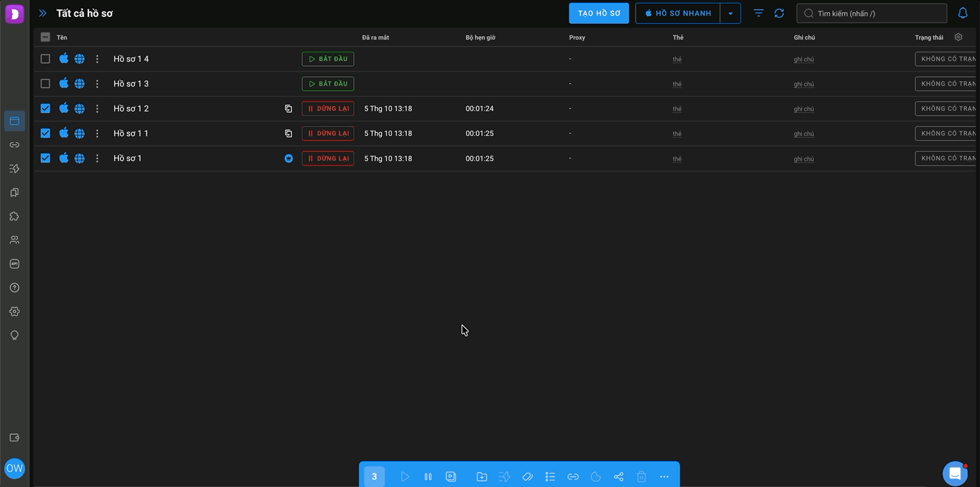Click the TẠO HỒ SƠ button
Viewport: 980px width, 487px height.
click(x=599, y=14)
